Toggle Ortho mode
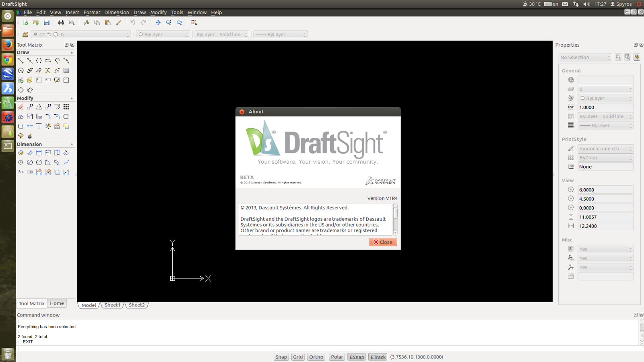644x362 pixels. click(316, 357)
